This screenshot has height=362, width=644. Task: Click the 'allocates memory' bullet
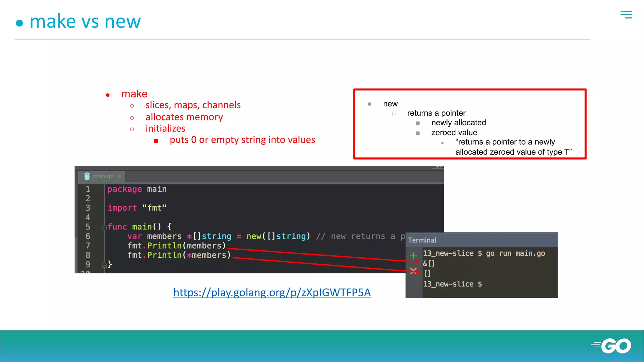(184, 117)
